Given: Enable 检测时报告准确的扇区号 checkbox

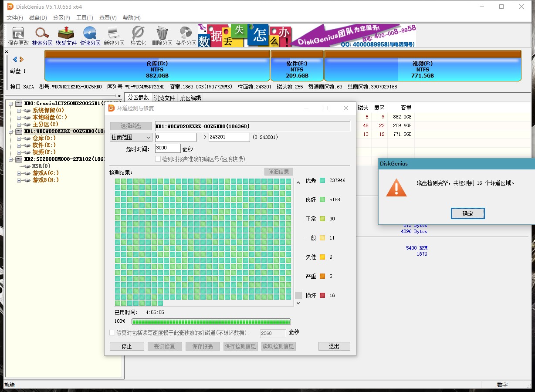Looking at the screenshot, I should [158, 159].
